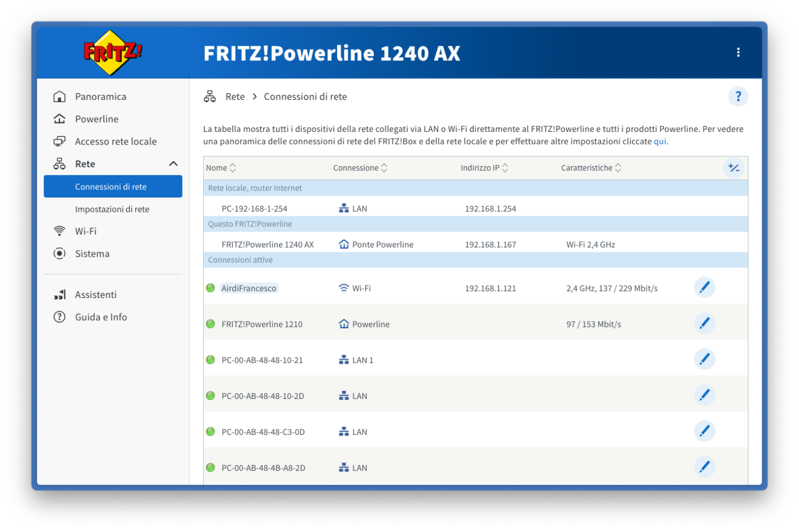Open the three-dot options menu
Viewport: 799px width, 532px height.
click(738, 53)
